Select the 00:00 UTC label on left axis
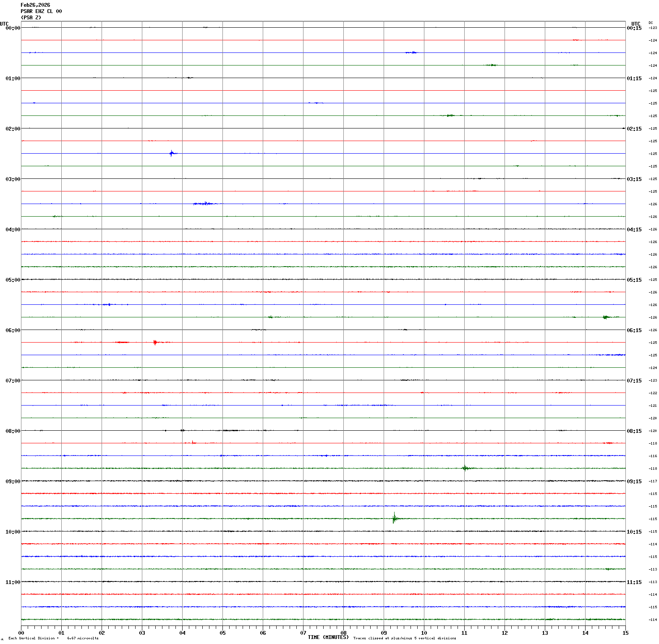659x644 pixels. pos(13,28)
